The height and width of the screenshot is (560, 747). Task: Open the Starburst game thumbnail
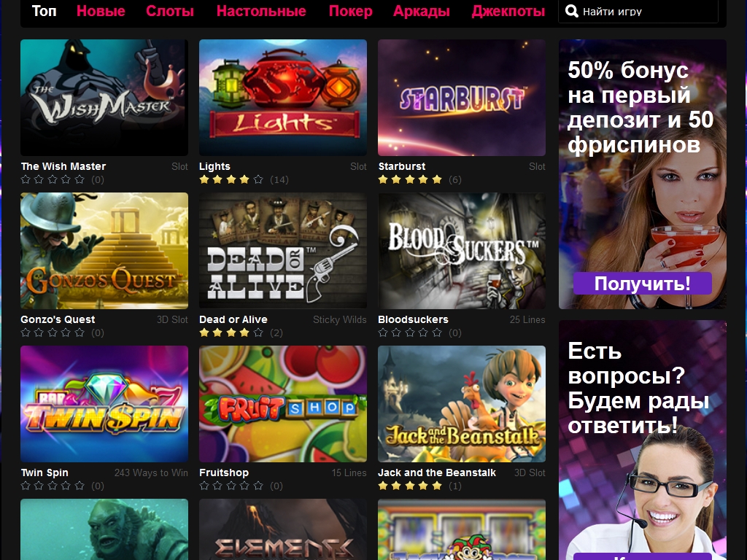462,98
